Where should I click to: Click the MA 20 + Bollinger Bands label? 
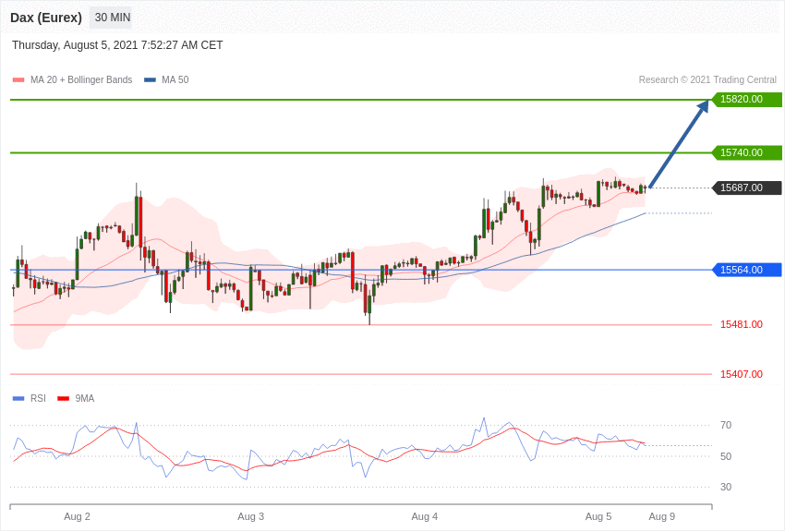coord(81,79)
